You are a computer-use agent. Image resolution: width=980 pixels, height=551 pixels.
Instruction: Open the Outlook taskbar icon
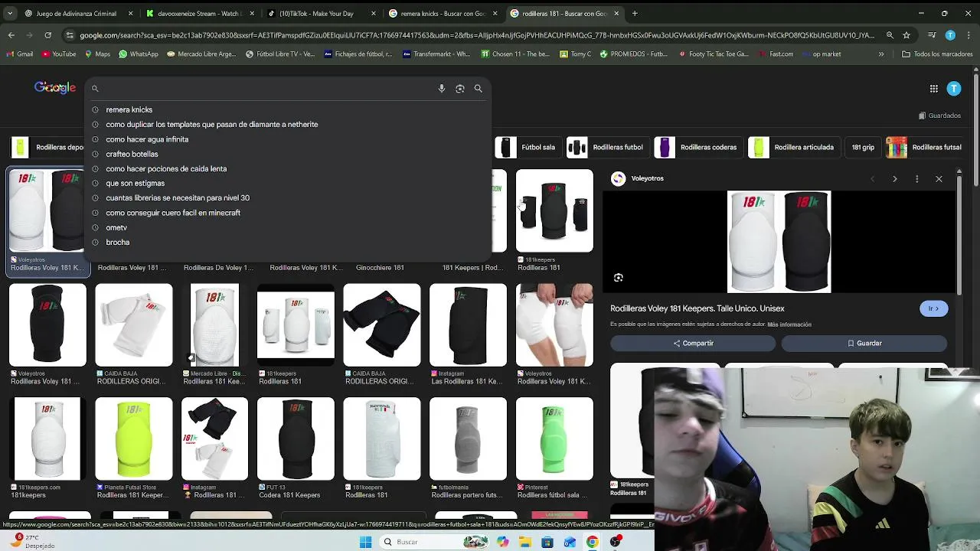click(570, 542)
